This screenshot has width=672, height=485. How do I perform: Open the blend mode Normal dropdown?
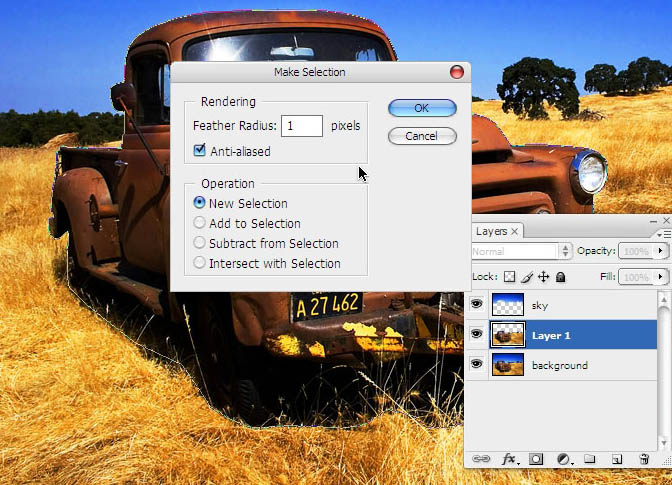coord(521,251)
